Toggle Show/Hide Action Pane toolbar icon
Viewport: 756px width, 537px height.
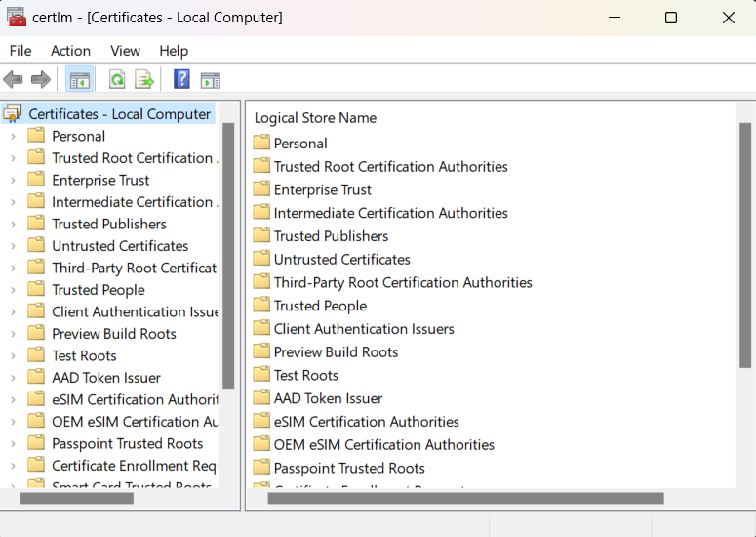[210, 80]
